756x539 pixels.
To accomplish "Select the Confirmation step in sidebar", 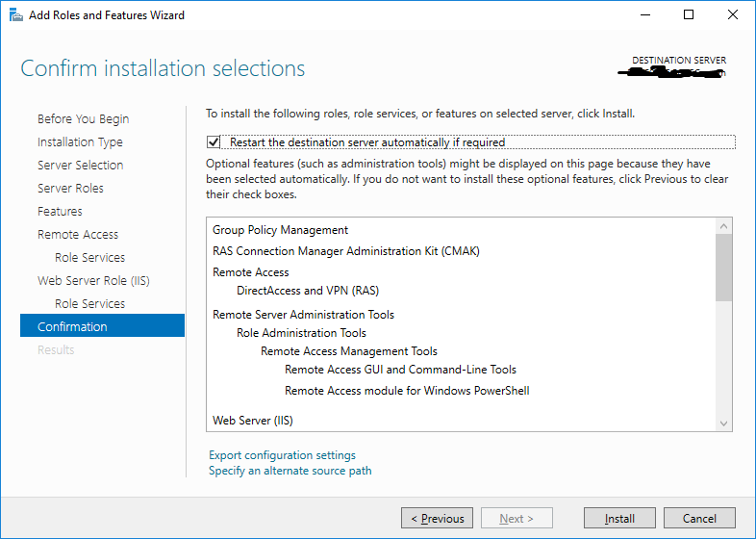I will (72, 327).
